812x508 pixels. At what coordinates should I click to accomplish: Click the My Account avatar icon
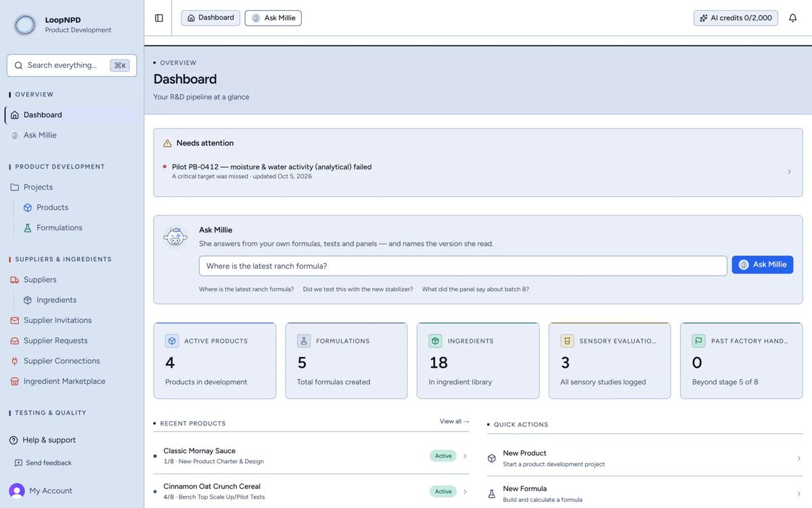(x=17, y=491)
